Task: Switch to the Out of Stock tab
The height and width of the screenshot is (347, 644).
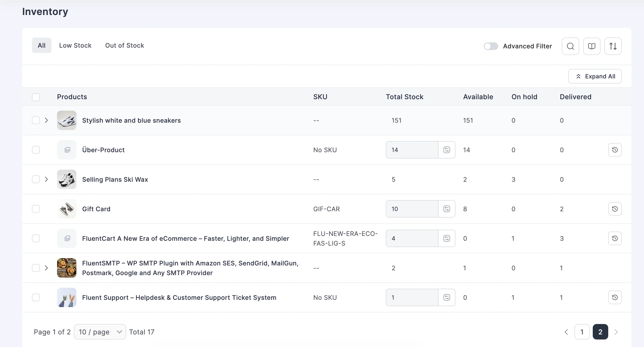Action: [124, 45]
